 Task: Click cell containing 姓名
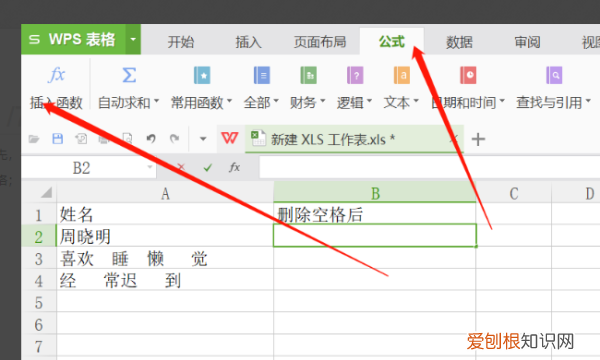165,214
